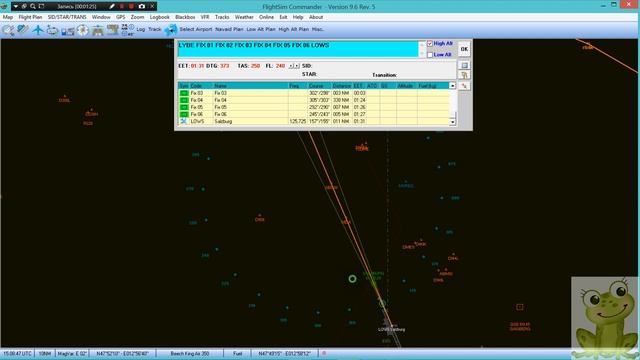Click the small numeric info toolbar icon

click(127, 30)
